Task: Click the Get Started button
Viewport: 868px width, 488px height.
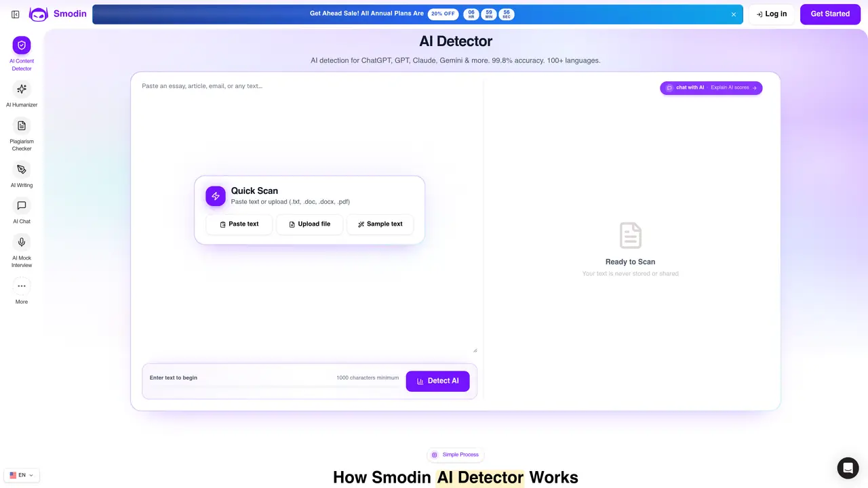Action: tap(830, 14)
